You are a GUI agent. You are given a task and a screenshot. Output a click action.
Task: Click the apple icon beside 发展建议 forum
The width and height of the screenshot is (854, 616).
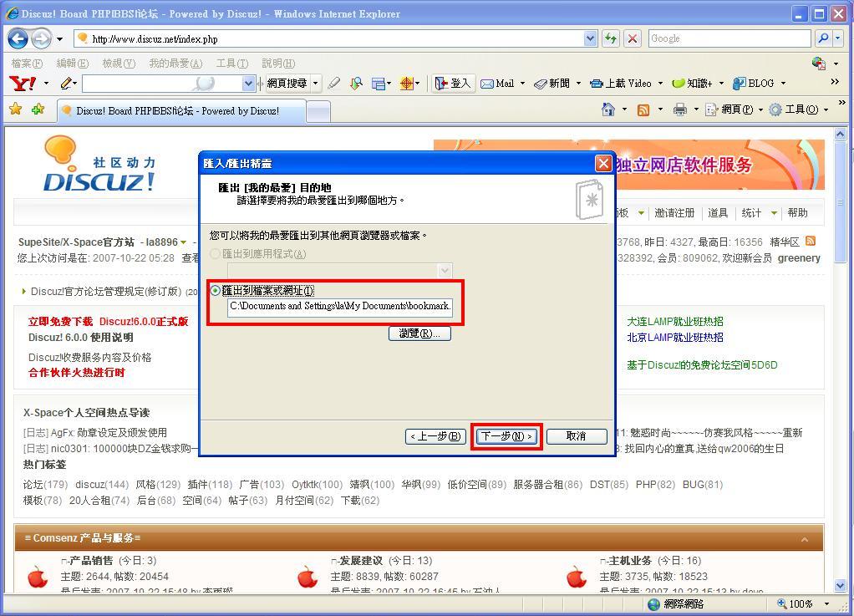[x=308, y=576]
